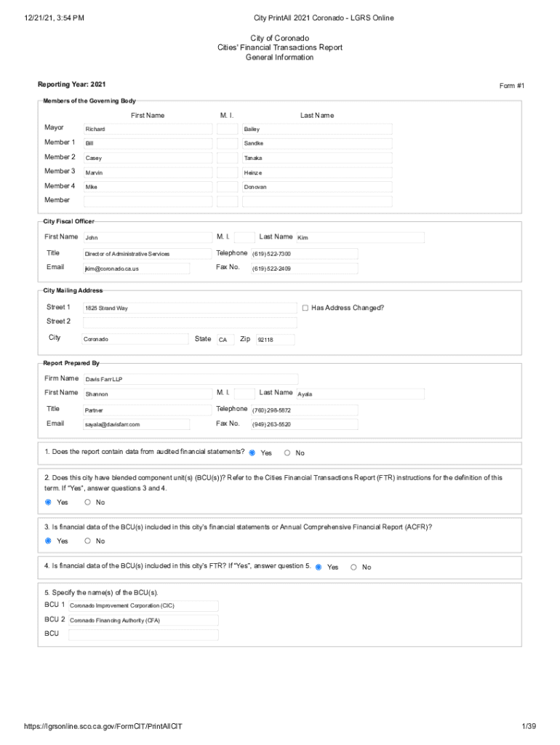The width and height of the screenshot is (560, 745).
Task: Click the empty third BCU field
Action: click(143, 634)
